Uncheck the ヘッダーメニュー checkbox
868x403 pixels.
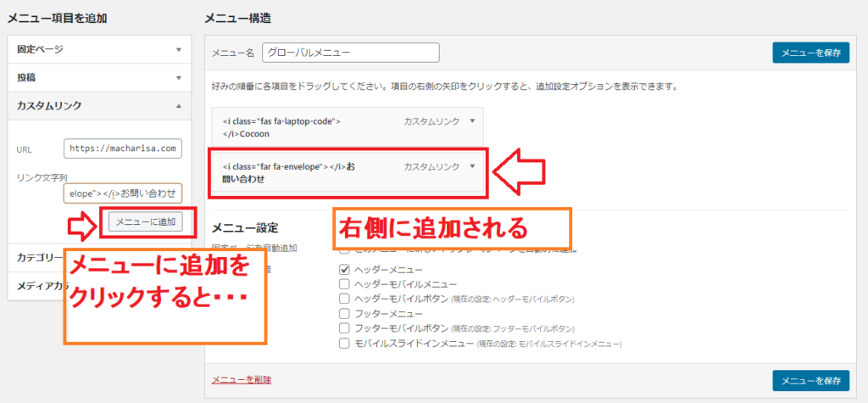click(x=344, y=270)
